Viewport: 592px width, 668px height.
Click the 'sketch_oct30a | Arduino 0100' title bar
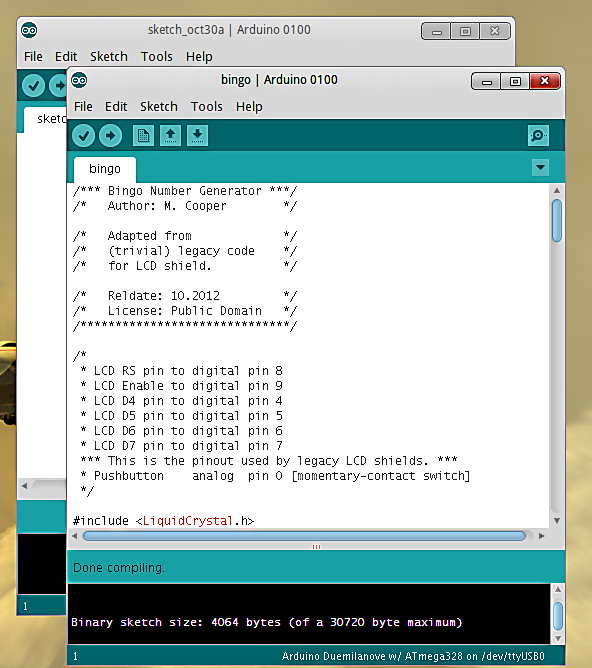229,30
